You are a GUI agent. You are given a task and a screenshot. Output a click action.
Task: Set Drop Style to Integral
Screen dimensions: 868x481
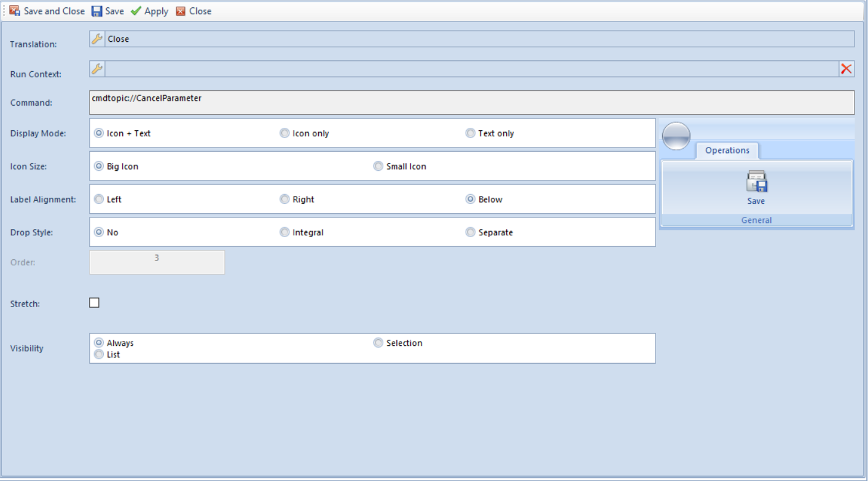[284, 233]
